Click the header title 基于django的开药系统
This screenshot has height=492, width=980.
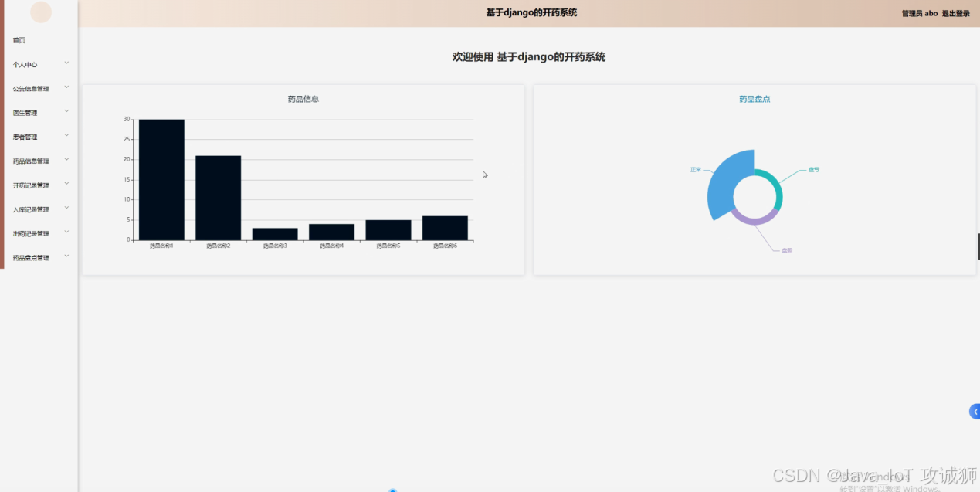[531, 12]
